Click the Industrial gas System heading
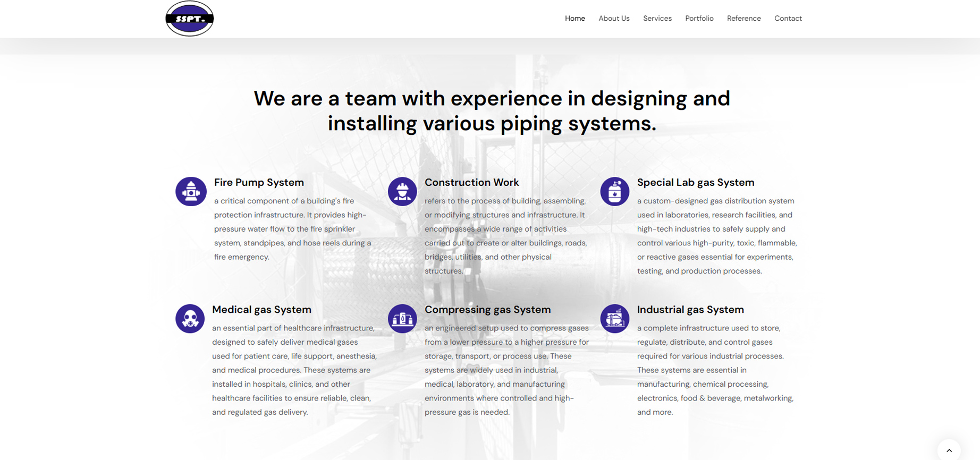 (690, 310)
